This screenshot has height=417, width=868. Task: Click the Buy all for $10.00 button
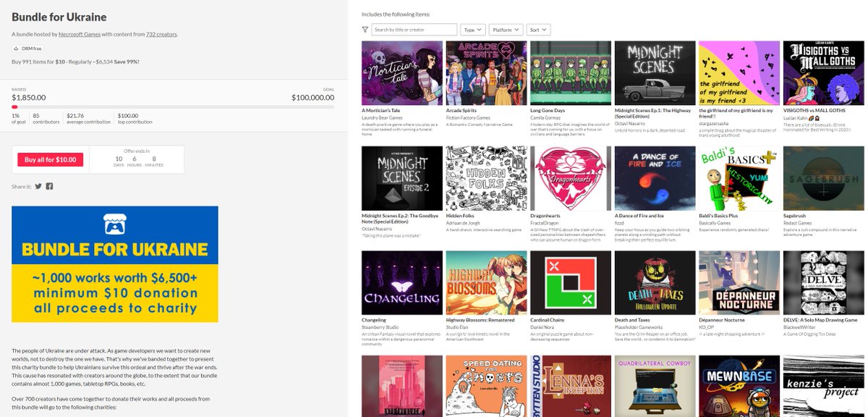[51, 159]
